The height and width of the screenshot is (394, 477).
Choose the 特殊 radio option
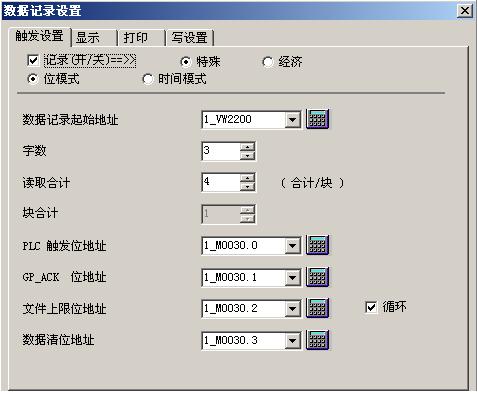186,62
